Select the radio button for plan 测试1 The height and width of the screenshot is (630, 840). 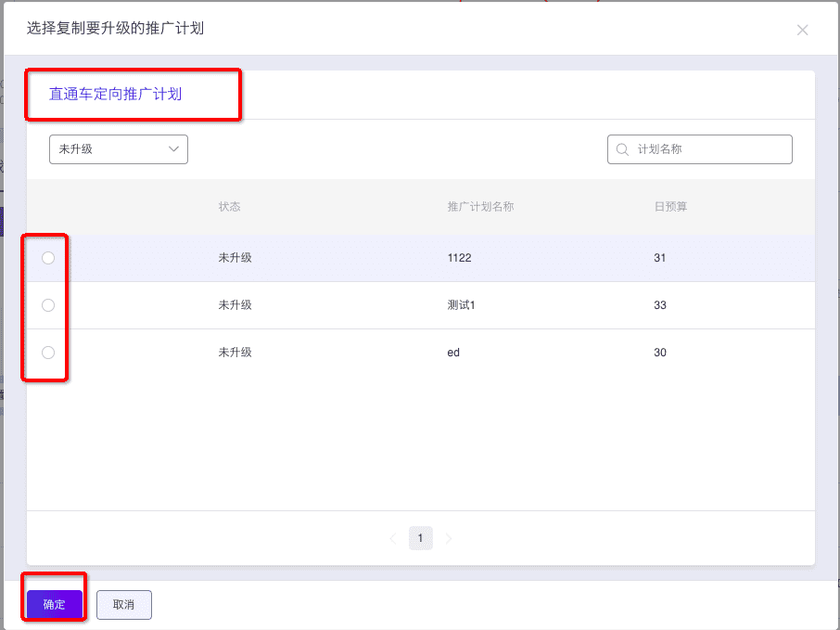click(48, 305)
